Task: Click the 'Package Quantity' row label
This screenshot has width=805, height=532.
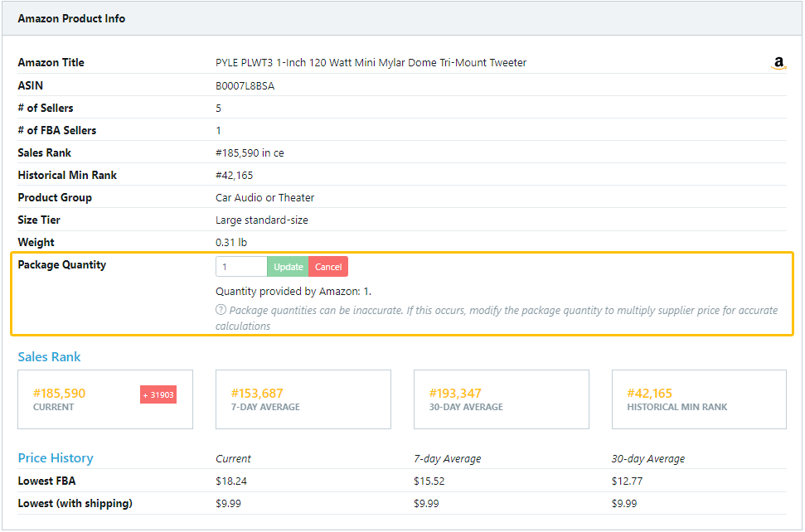Action: click(61, 264)
